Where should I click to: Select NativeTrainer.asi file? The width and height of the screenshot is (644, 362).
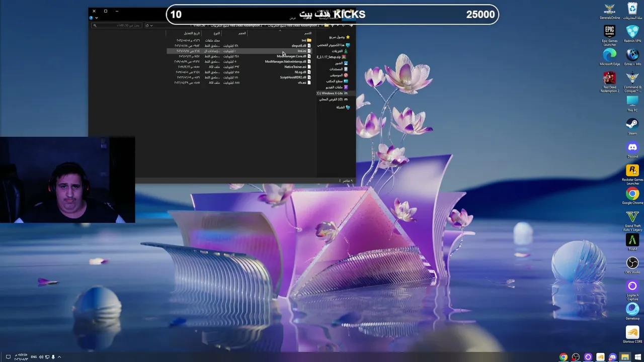pos(239,67)
